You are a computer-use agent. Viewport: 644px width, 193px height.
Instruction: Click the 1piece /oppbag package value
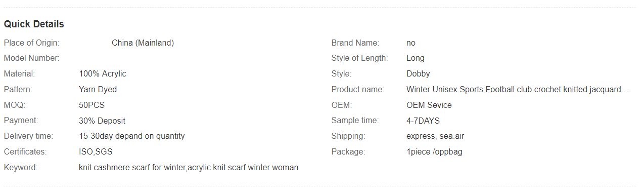pos(434,152)
